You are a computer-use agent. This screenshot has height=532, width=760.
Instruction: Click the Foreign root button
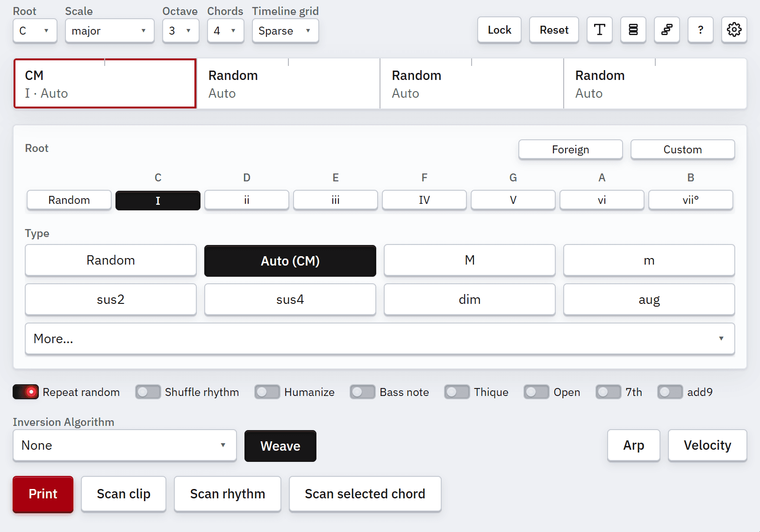pyautogui.click(x=571, y=150)
